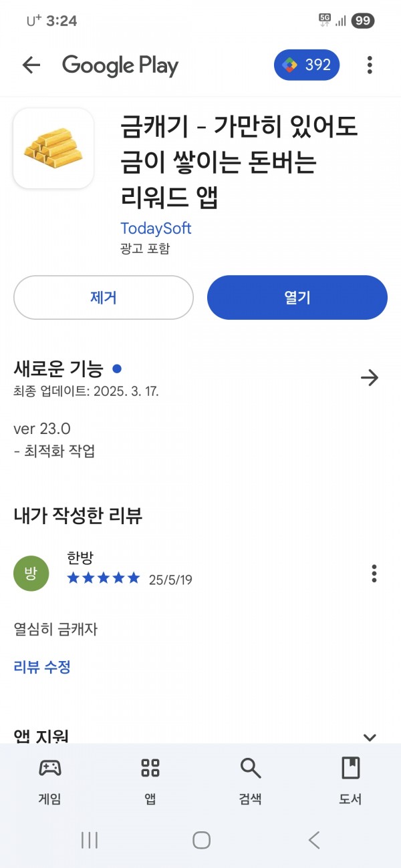The height and width of the screenshot is (868, 401).
Task: Switch to the 앱 apps tab
Action: click(150, 781)
